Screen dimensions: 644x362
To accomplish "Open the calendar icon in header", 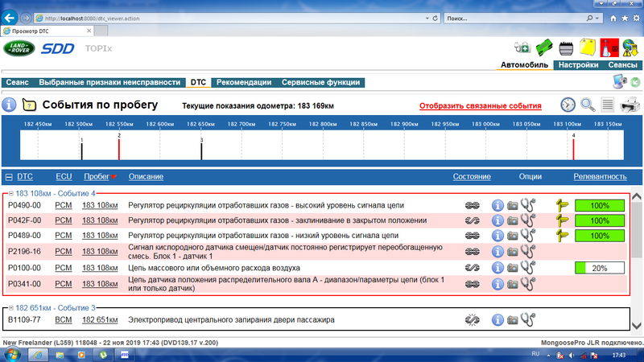I will pyautogui.click(x=566, y=48).
